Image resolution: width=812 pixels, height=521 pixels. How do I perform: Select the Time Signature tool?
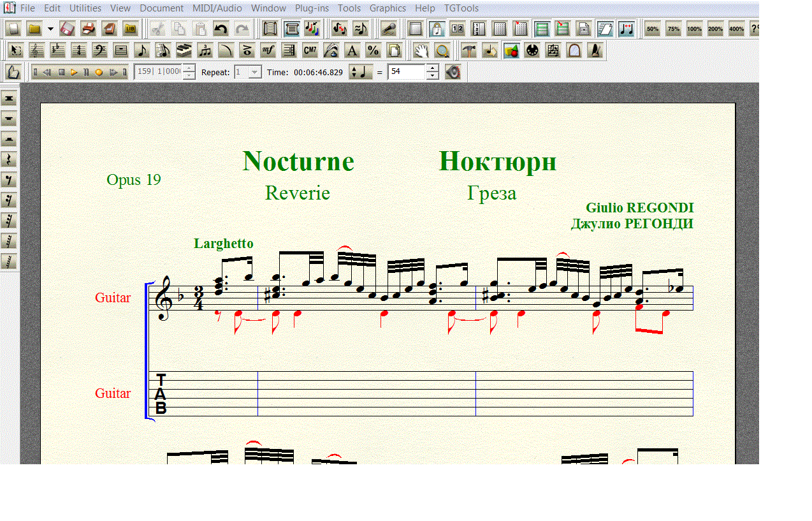(79, 50)
